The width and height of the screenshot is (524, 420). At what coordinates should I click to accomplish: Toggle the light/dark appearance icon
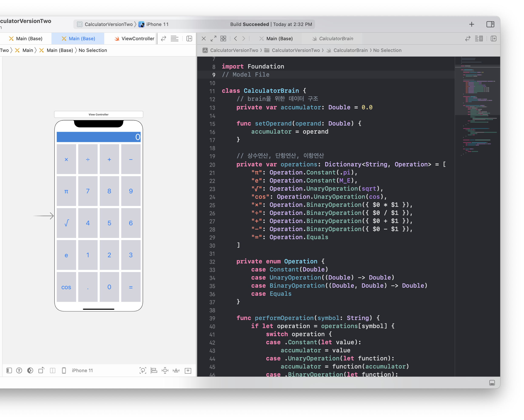30,370
